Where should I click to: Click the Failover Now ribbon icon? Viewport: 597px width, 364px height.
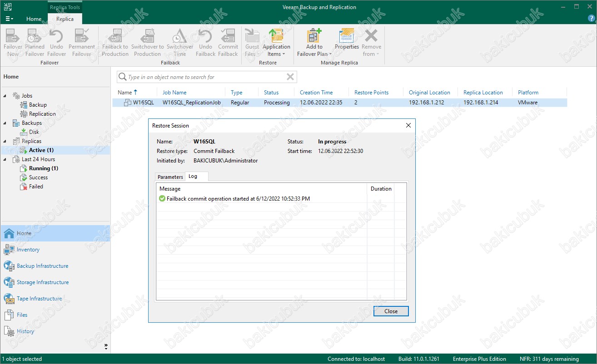[13, 43]
